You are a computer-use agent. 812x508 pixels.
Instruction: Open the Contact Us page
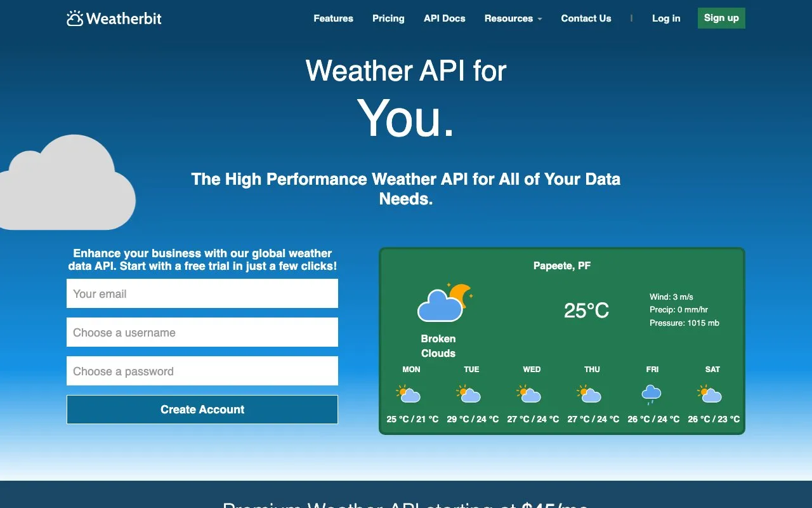(586, 18)
